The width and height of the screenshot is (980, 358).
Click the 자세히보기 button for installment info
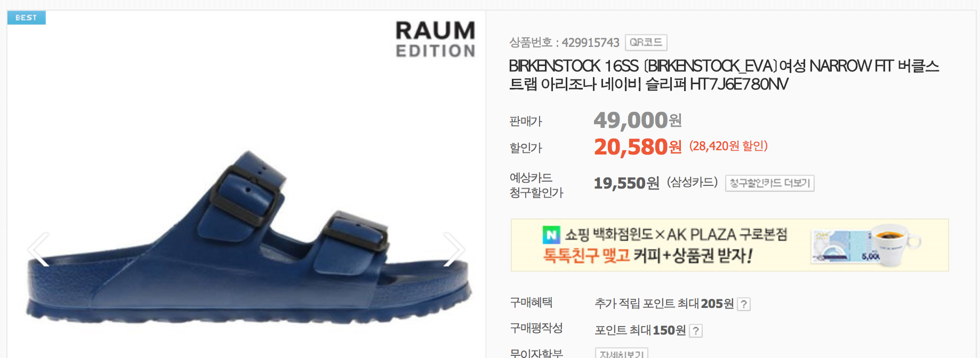621,353
